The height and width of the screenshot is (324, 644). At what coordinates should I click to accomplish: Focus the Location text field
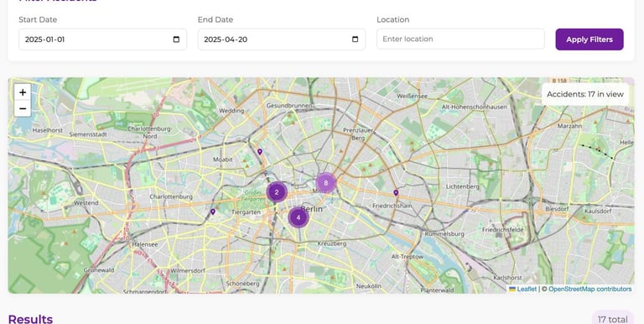[460, 39]
